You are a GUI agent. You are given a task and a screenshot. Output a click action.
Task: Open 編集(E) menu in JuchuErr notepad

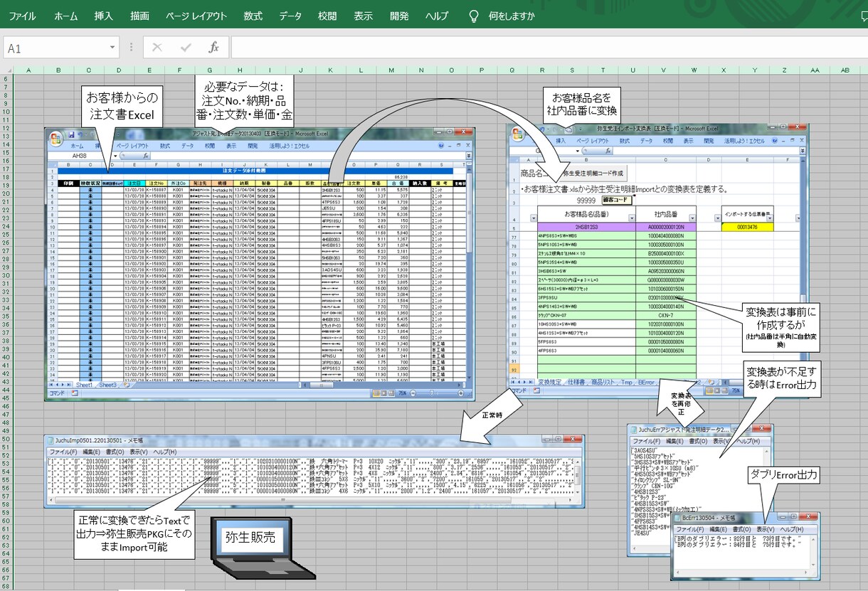(x=674, y=442)
